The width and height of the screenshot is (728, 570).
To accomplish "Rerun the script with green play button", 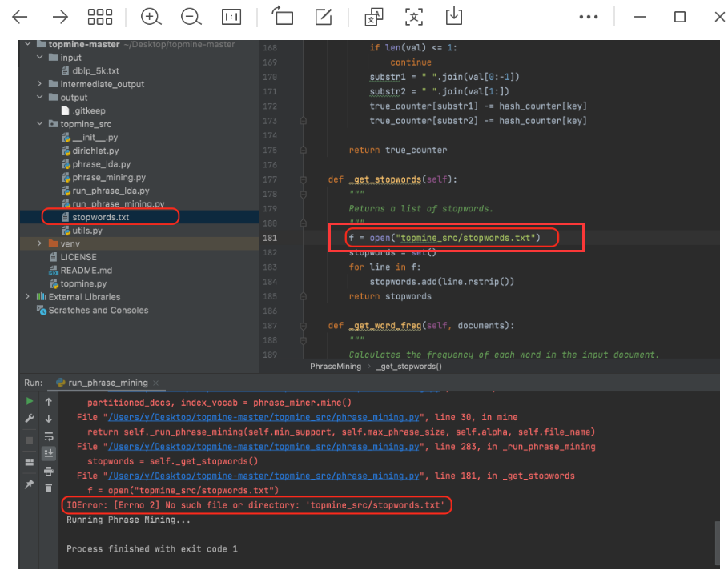I will pos(30,401).
